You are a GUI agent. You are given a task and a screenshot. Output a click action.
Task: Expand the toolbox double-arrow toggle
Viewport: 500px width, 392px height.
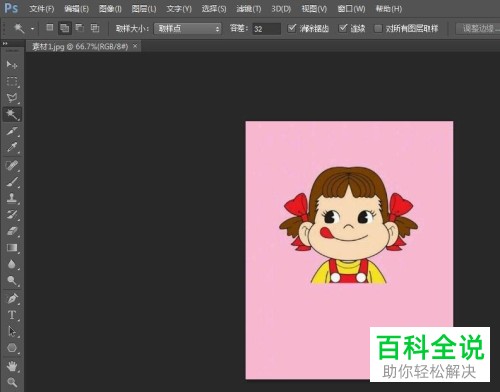tap(5, 43)
